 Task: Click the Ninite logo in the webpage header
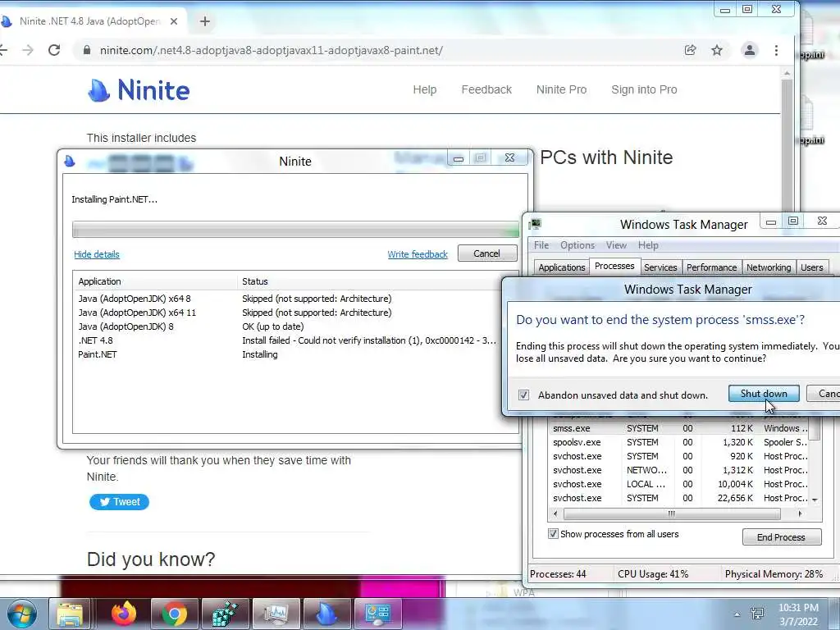139,90
